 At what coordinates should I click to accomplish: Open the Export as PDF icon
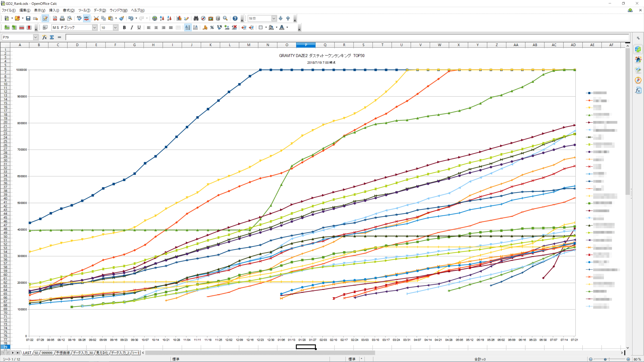click(55, 18)
